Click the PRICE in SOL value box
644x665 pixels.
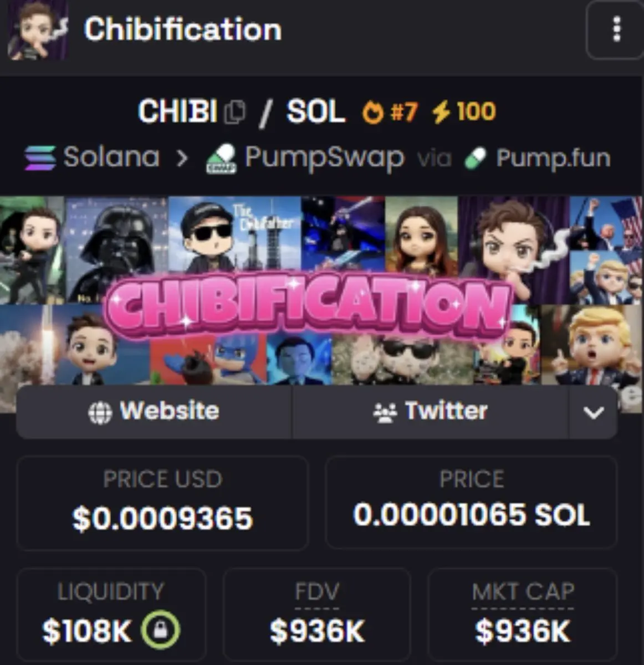pos(471,502)
